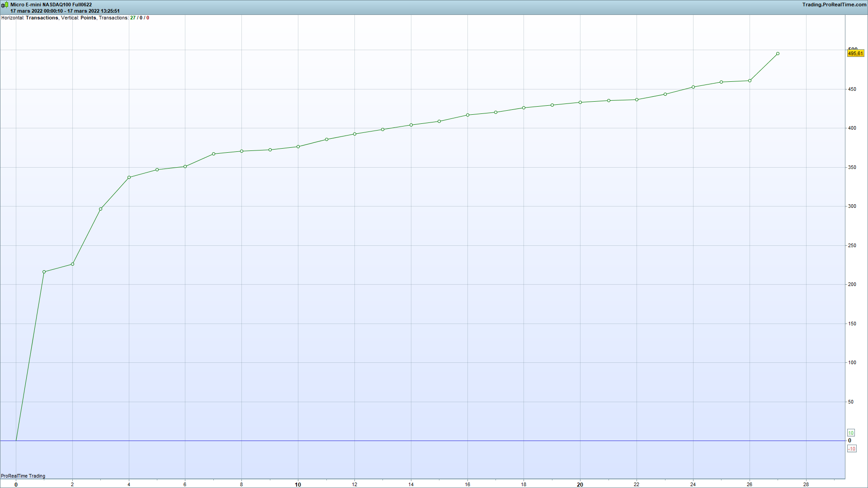This screenshot has width=868, height=488.
Task: Click the candlestick icon beside the chart title
Action: click(x=5, y=5)
